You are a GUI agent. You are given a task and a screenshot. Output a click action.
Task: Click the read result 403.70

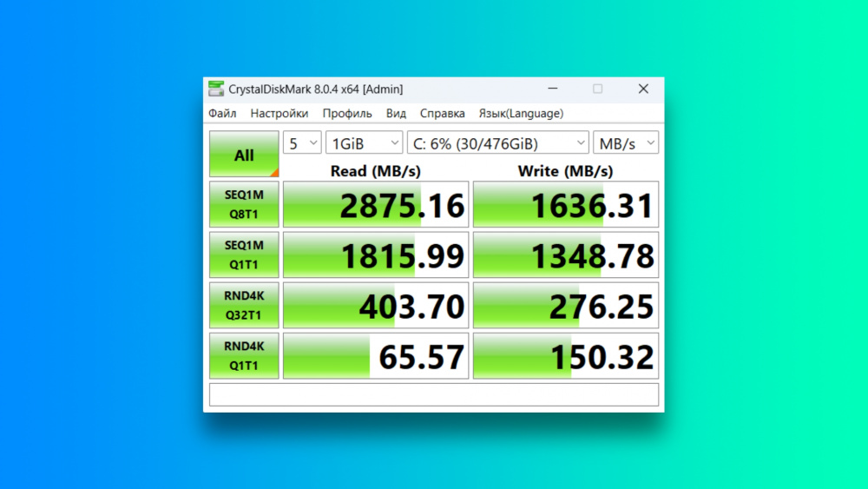point(376,305)
